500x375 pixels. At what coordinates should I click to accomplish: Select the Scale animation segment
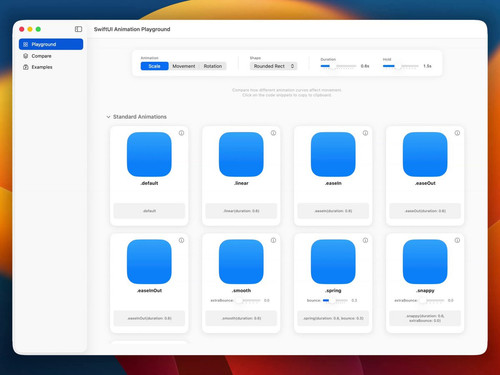tap(154, 66)
